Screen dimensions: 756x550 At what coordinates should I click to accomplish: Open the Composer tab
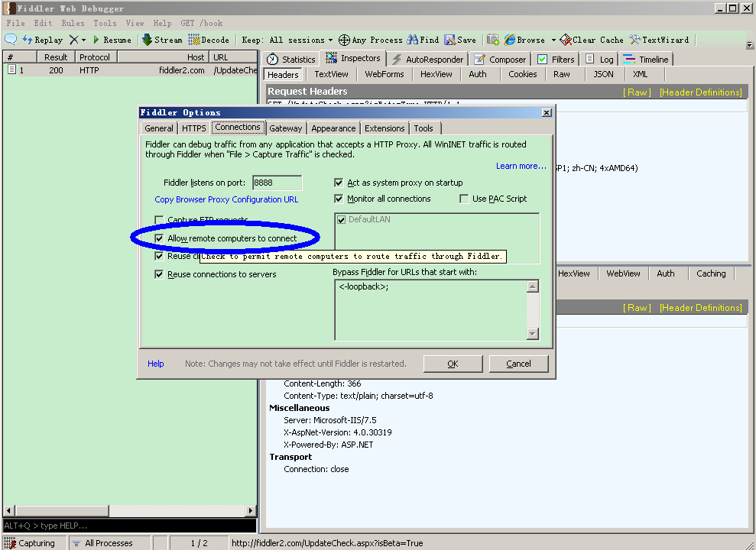501,60
